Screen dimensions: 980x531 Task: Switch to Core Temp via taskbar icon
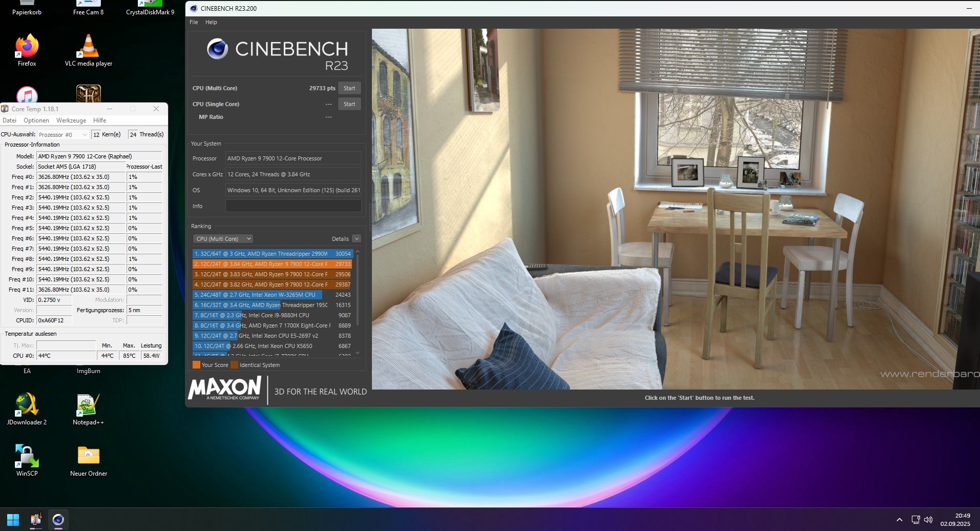click(x=36, y=519)
